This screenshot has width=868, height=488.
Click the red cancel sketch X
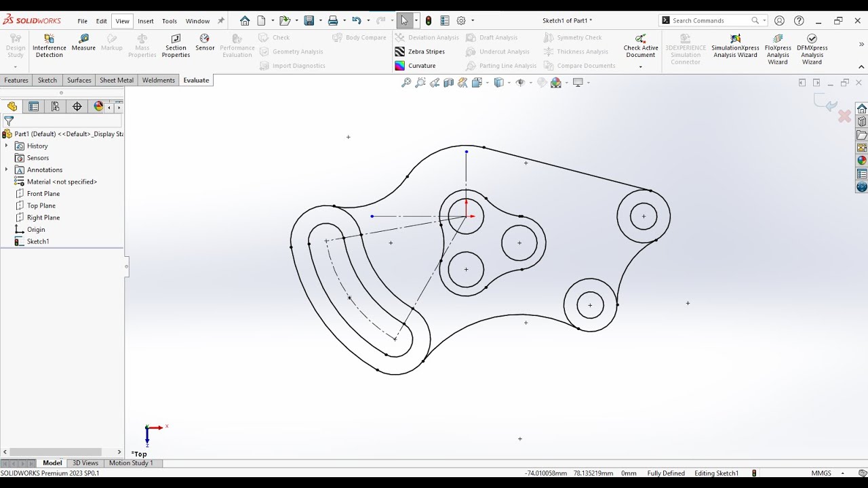844,117
